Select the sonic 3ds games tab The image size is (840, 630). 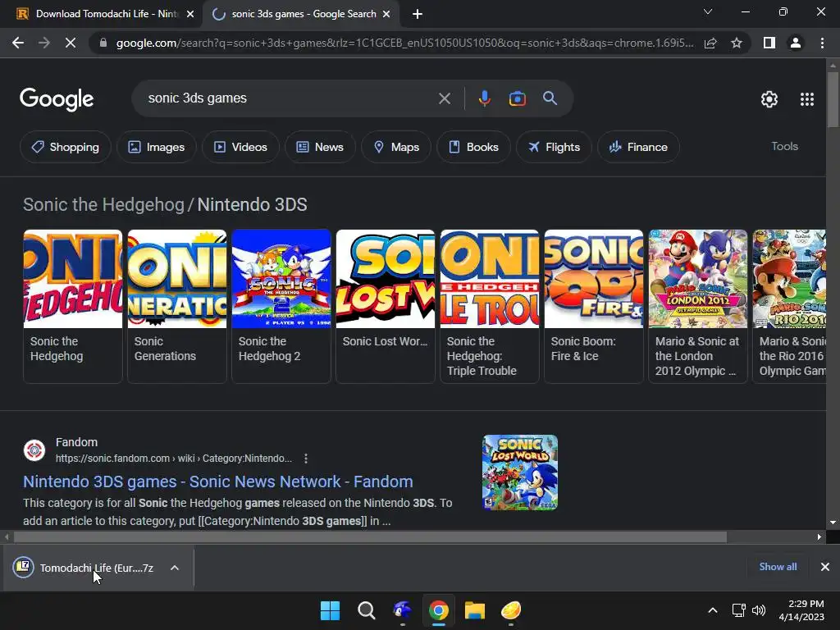pyautogui.click(x=300, y=15)
